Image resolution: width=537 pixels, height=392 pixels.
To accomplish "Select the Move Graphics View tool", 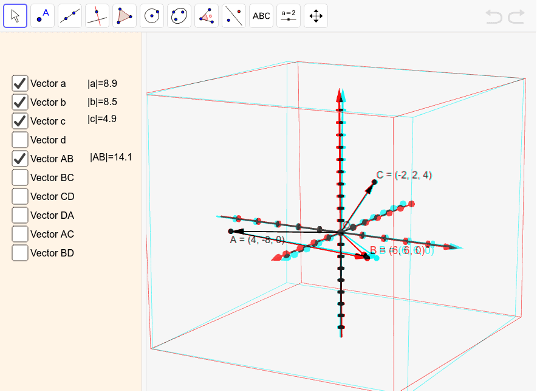I will (x=316, y=16).
